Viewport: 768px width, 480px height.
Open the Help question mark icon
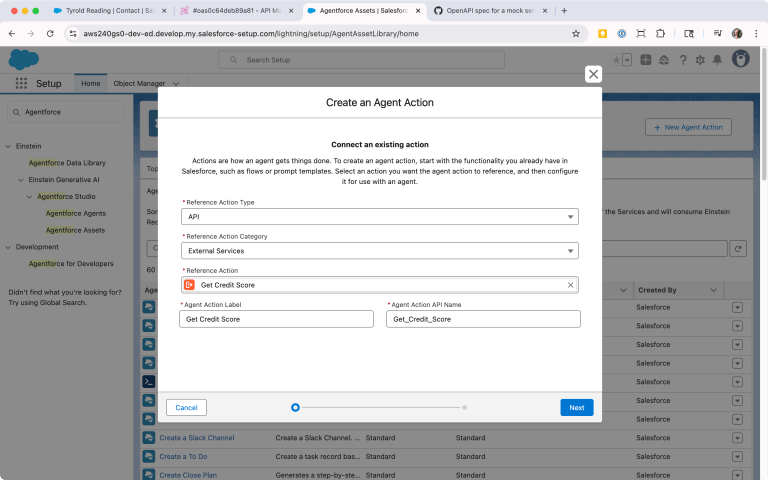(683, 60)
